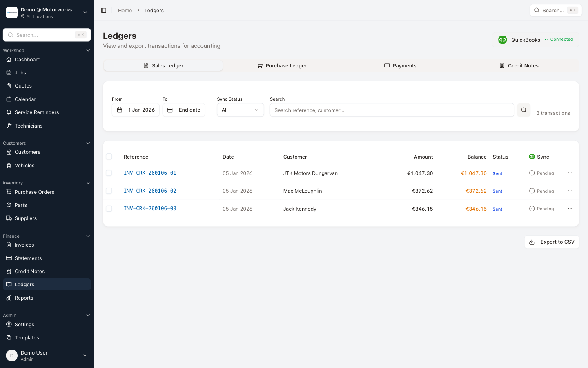Switch to the Purchase Ledger tab
The image size is (588, 368).
click(x=282, y=65)
